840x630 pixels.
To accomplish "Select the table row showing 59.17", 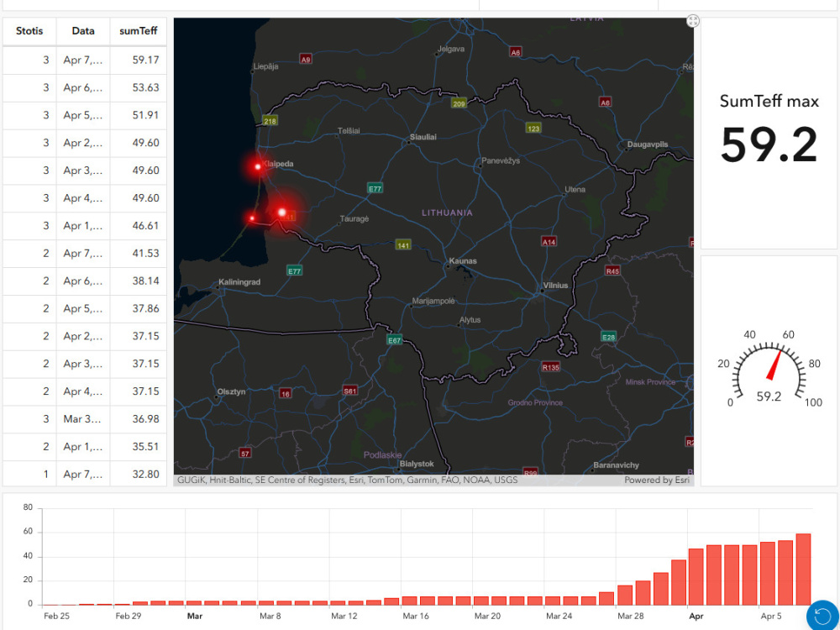I will [84, 60].
